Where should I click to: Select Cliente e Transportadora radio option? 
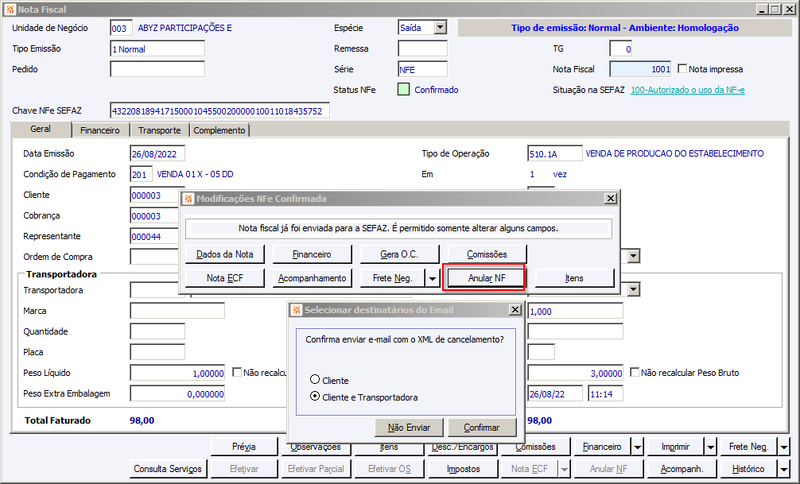315,396
